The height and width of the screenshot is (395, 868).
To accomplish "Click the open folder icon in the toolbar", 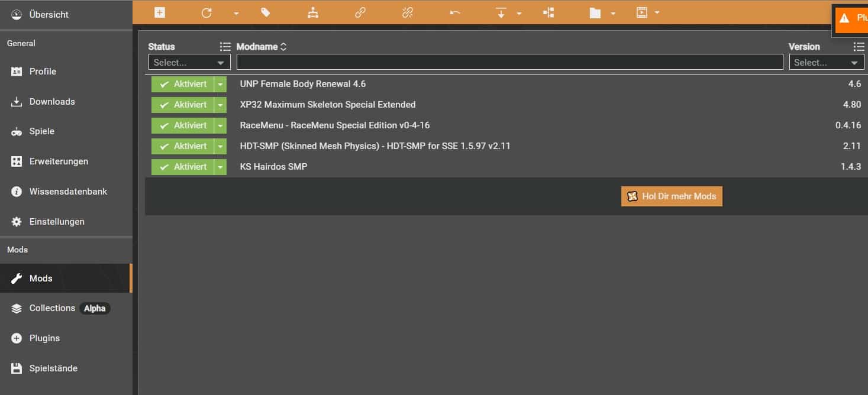I will 595,12.
